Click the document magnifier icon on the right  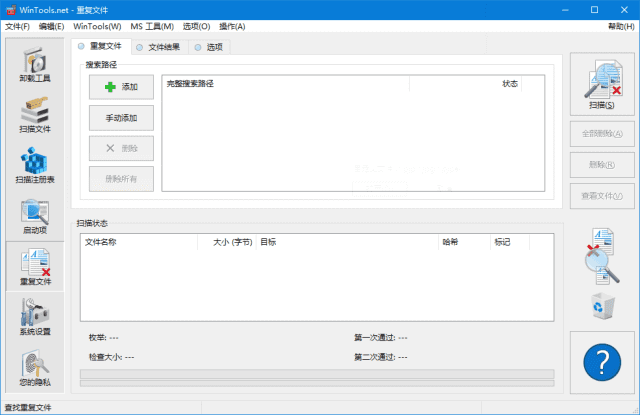(x=602, y=254)
